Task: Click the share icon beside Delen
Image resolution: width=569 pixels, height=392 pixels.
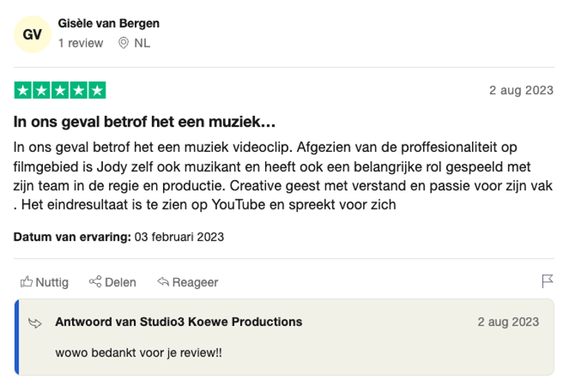Action: point(95,282)
